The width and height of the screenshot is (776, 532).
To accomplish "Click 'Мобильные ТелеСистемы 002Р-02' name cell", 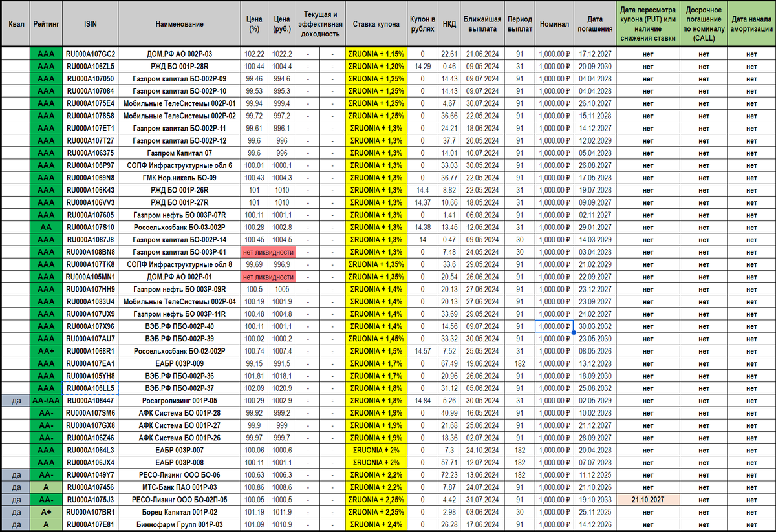I will (x=180, y=116).
